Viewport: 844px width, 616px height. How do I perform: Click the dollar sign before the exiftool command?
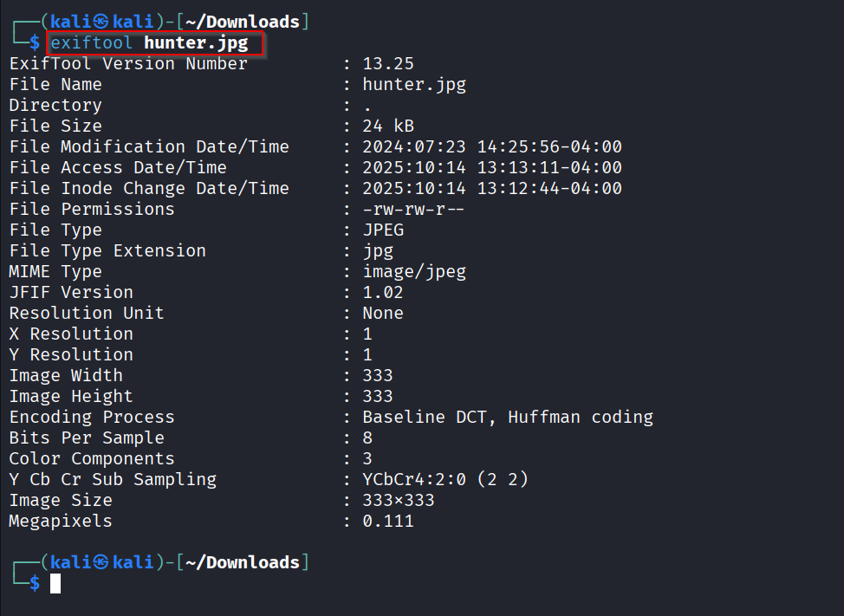click(x=35, y=42)
